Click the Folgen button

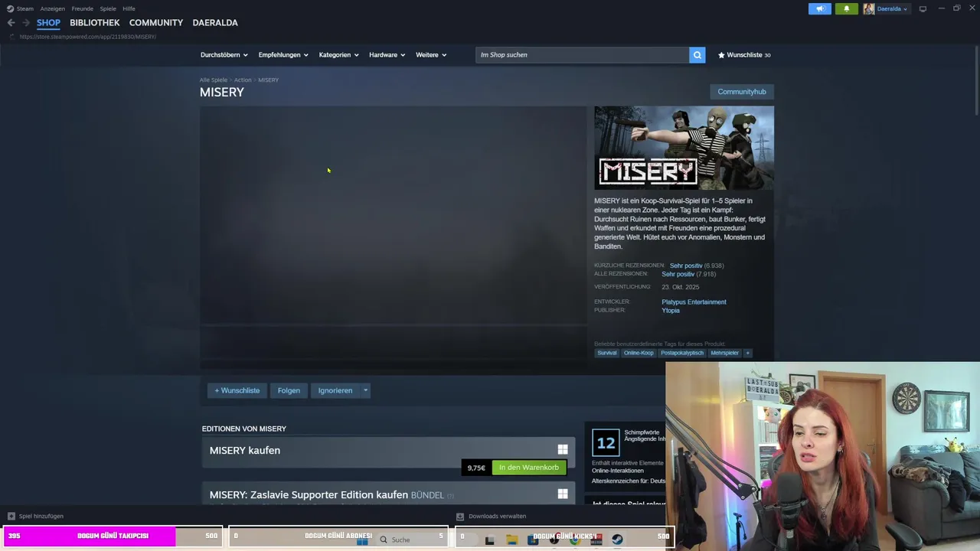(x=289, y=390)
